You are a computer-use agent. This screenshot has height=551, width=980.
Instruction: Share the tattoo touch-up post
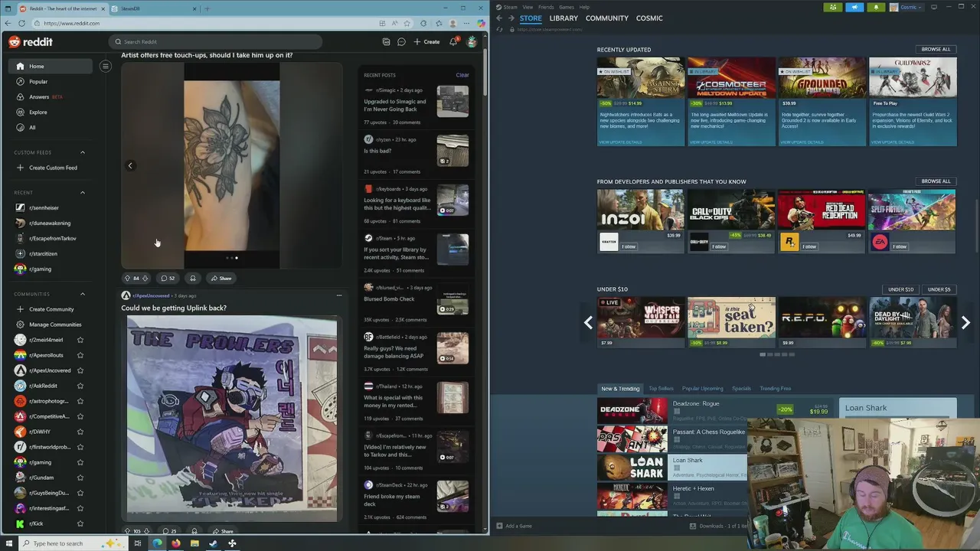(x=221, y=279)
